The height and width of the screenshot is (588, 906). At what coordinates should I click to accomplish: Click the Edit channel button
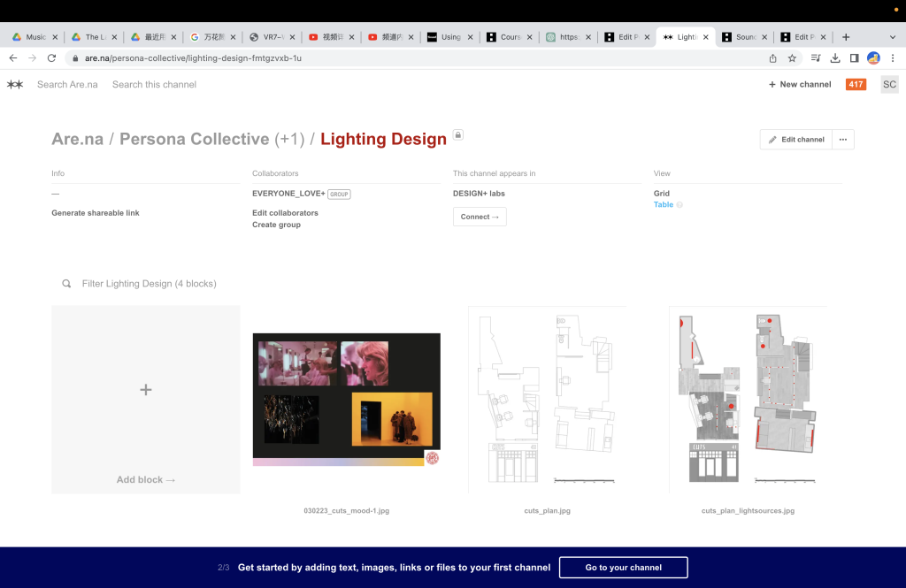tap(796, 139)
